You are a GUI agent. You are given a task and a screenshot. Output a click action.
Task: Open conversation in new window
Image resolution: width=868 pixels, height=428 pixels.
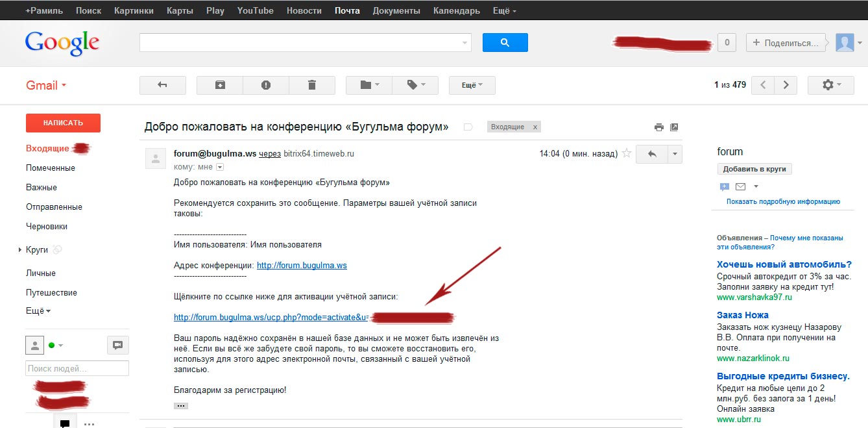(x=674, y=127)
